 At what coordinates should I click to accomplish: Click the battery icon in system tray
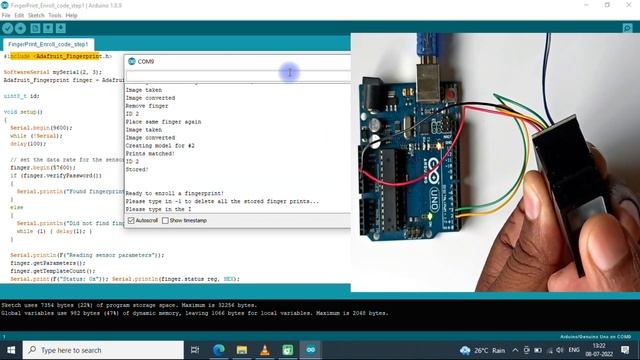(x=538, y=350)
